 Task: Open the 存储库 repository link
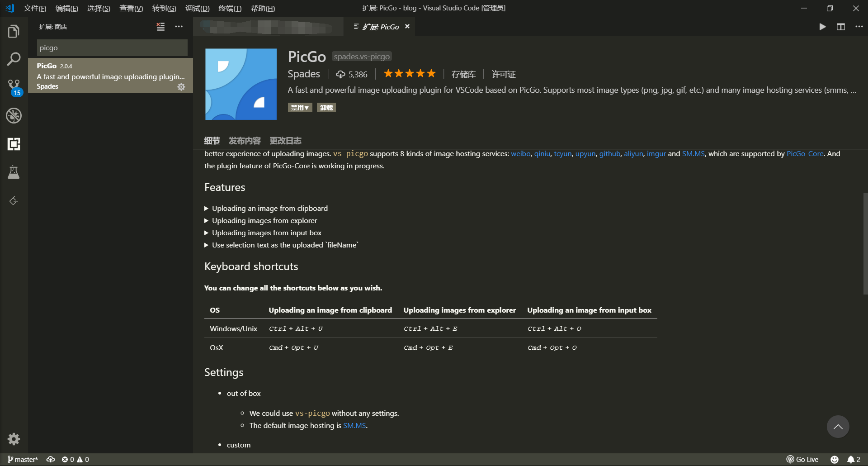[x=463, y=74]
